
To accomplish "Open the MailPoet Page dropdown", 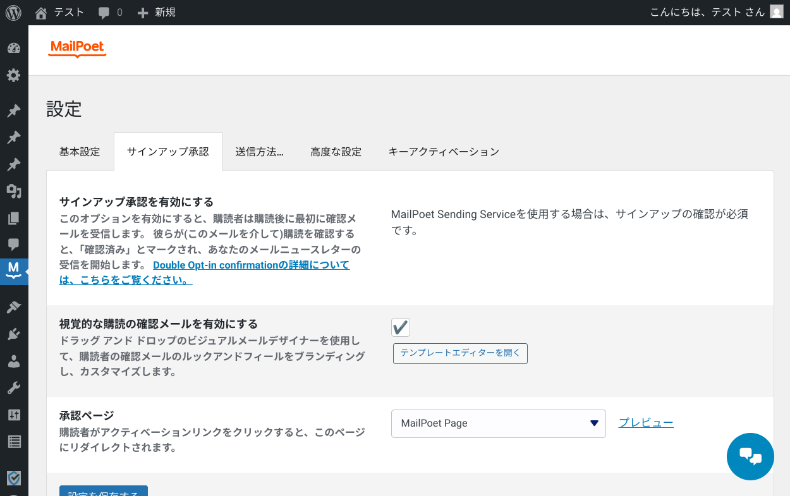I will click(498, 423).
